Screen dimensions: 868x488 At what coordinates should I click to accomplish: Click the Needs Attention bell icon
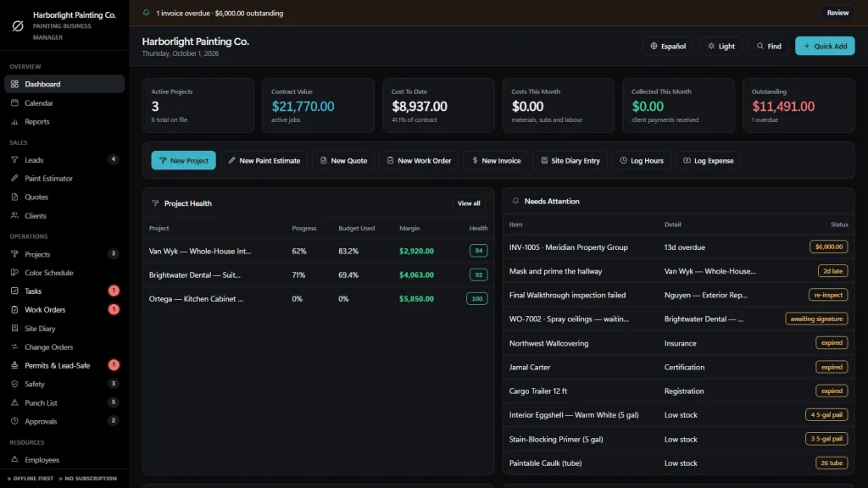pyautogui.click(x=515, y=201)
